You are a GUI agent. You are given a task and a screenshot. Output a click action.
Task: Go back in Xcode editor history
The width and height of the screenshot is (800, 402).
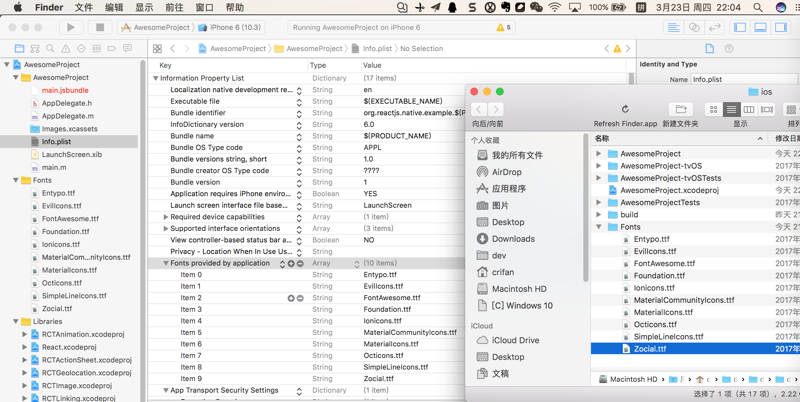172,48
